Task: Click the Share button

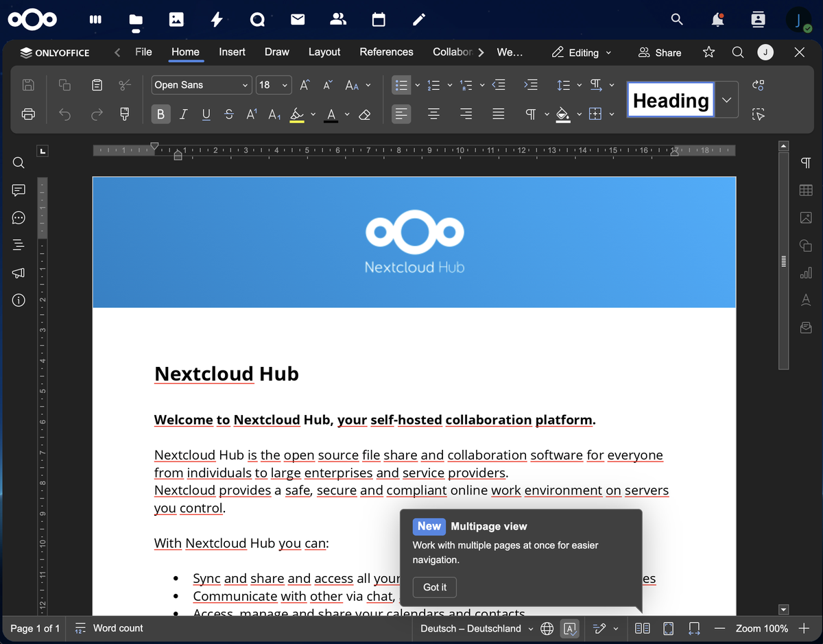Action: (660, 53)
